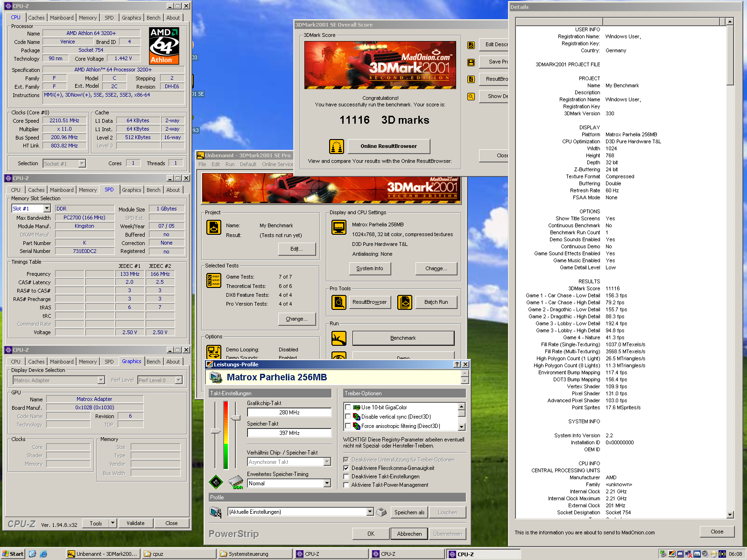Image resolution: width=747 pixels, height=560 pixels.
Task: Click the Show Details magnifier icon
Action: tap(471, 97)
